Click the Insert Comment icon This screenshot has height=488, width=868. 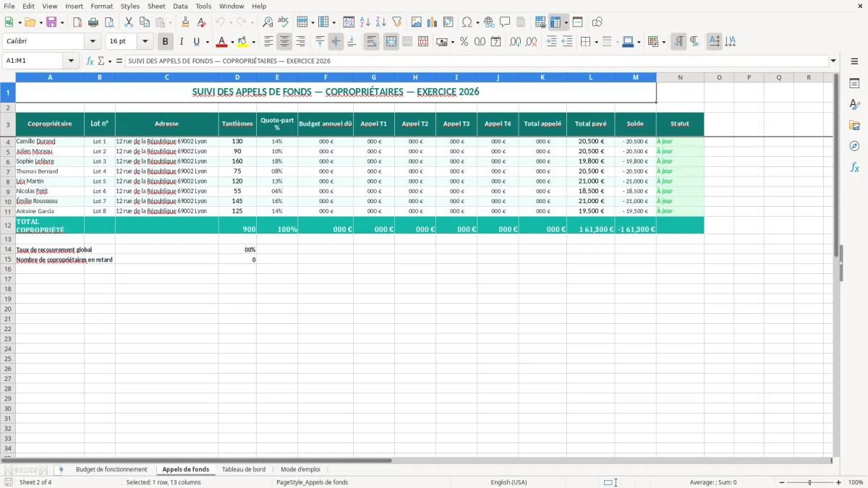505,22
